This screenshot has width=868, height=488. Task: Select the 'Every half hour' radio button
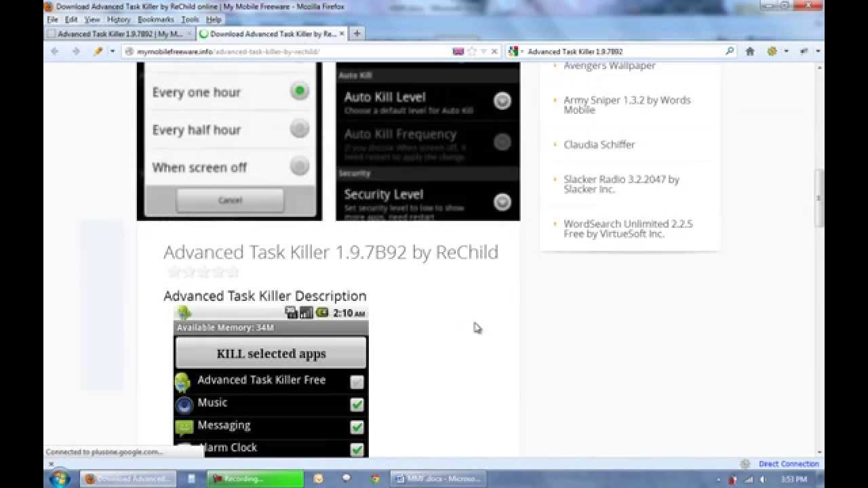click(299, 129)
